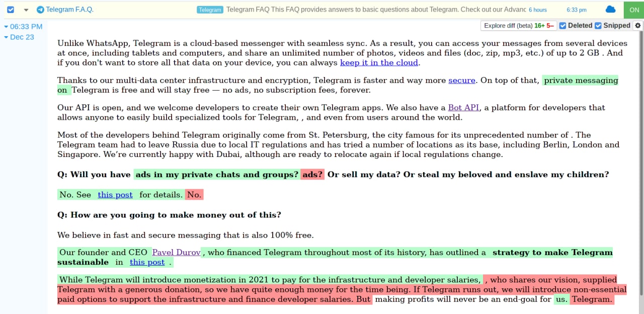Follow the 'keep it in the cloud' link
Viewport: 644px width, 314px height.
click(x=379, y=63)
